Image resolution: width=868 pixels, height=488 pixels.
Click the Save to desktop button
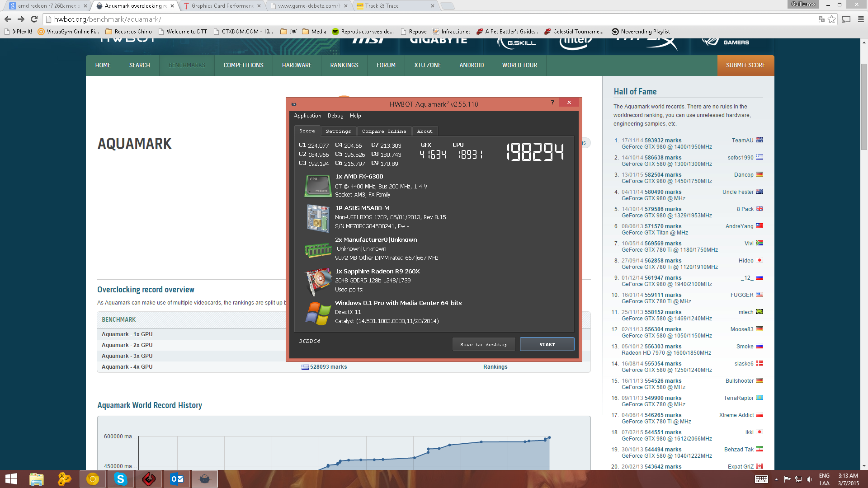coord(484,344)
